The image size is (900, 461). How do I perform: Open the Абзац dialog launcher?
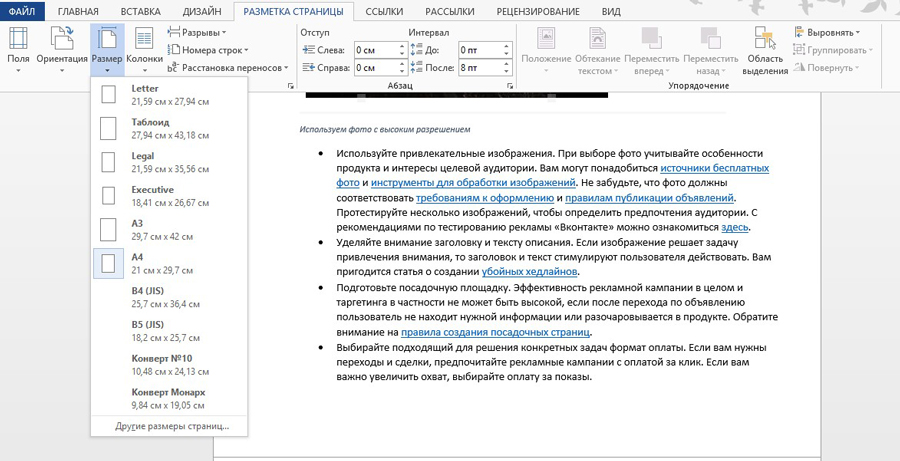pos(510,86)
